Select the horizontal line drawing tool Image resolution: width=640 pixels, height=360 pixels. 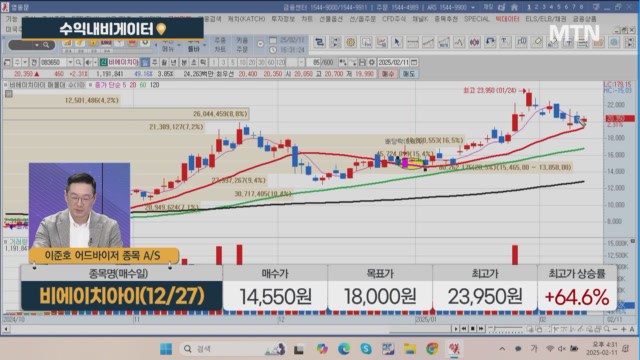(413, 42)
